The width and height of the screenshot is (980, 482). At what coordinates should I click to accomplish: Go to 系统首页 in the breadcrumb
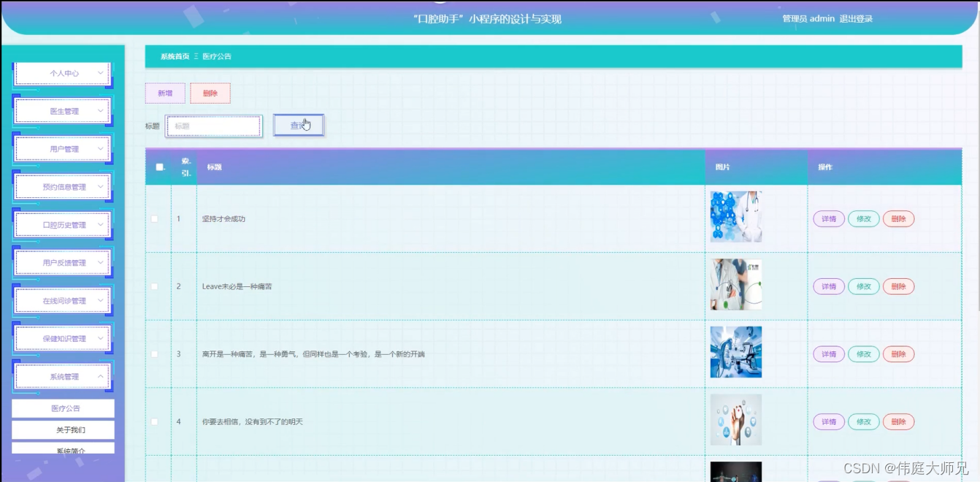pyautogui.click(x=175, y=56)
